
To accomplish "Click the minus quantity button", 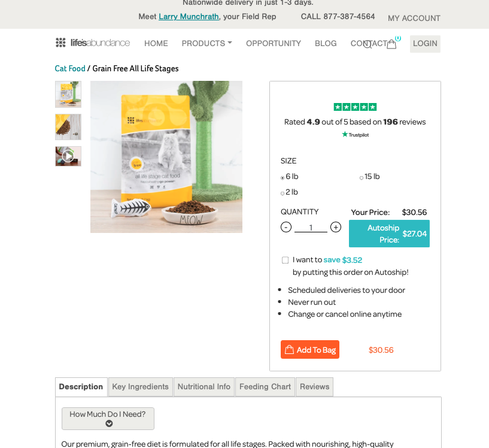I will [x=286, y=227].
